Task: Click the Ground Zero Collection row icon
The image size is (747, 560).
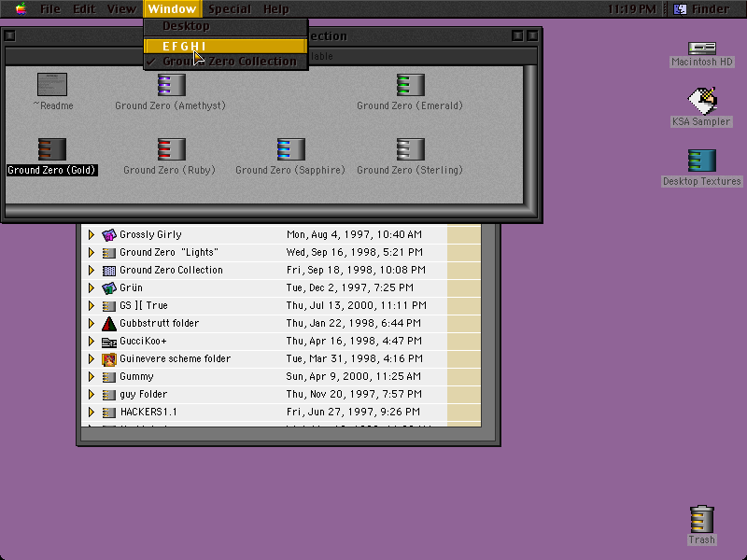Action: click(109, 271)
